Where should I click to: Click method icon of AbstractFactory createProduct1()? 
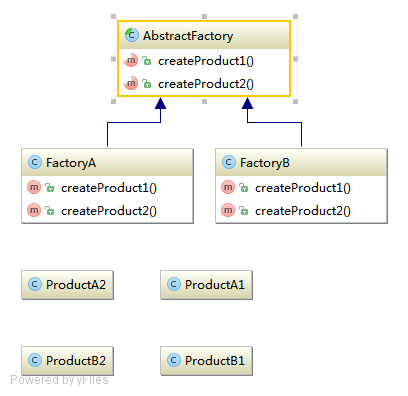point(131,60)
